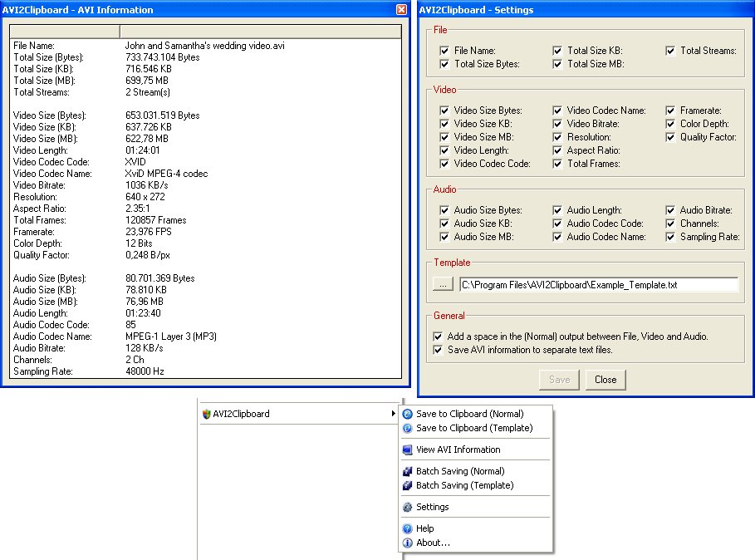Screen dimensions: 755x560
Task: Select Save to Clipboard (Template)
Action: click(477, 428)
